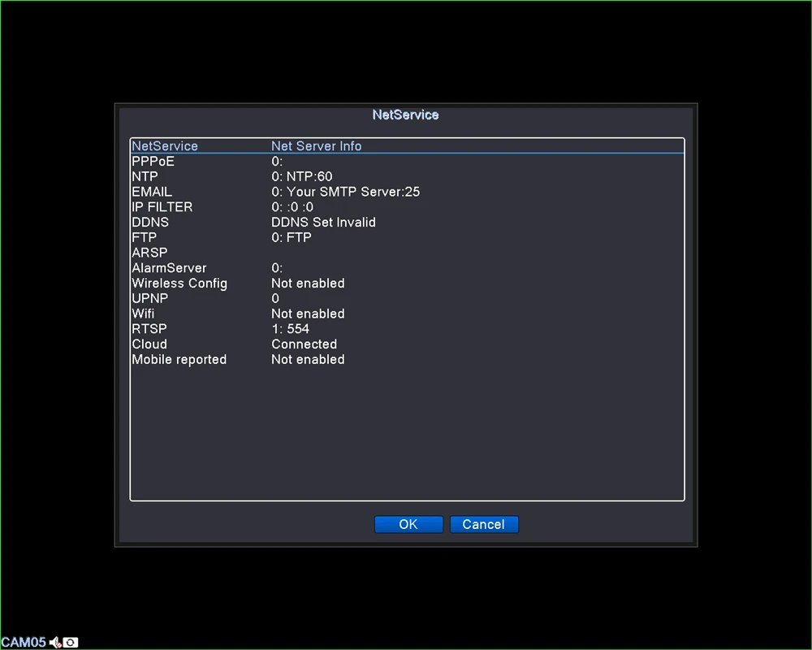Select the RTSP service row

click(x=407, y=328)
